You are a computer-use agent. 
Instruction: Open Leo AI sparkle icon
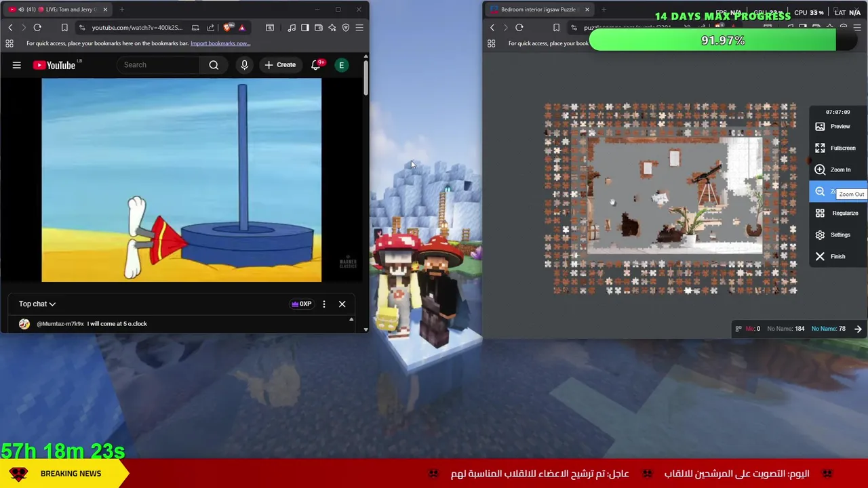pos(332,28)
